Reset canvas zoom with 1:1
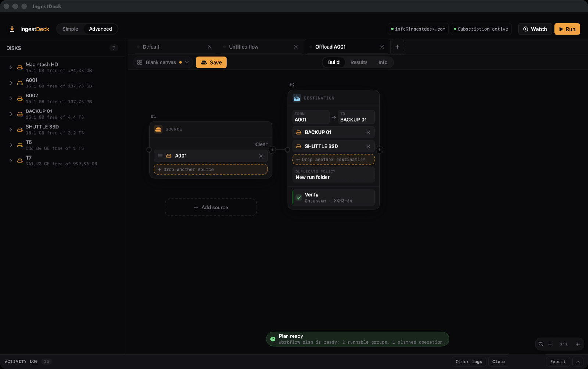 pos(564,344)
